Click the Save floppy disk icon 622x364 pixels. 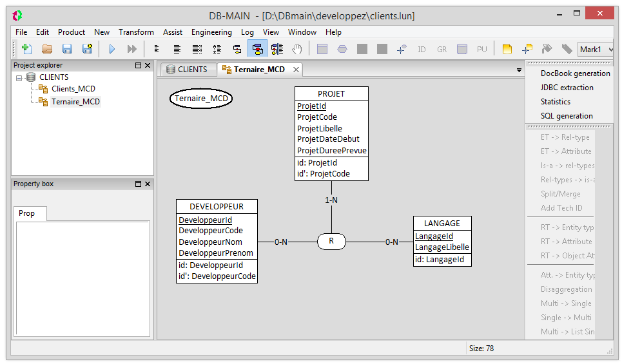67,49
